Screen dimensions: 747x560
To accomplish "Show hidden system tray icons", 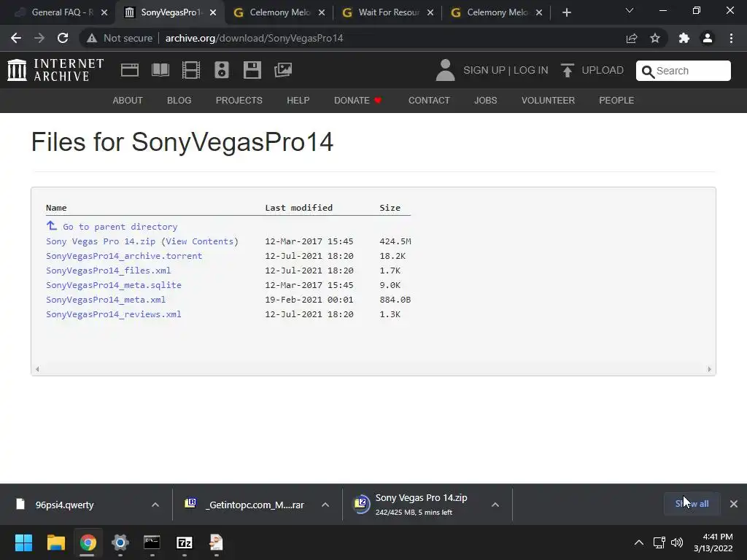I will [x=639, y=542].
